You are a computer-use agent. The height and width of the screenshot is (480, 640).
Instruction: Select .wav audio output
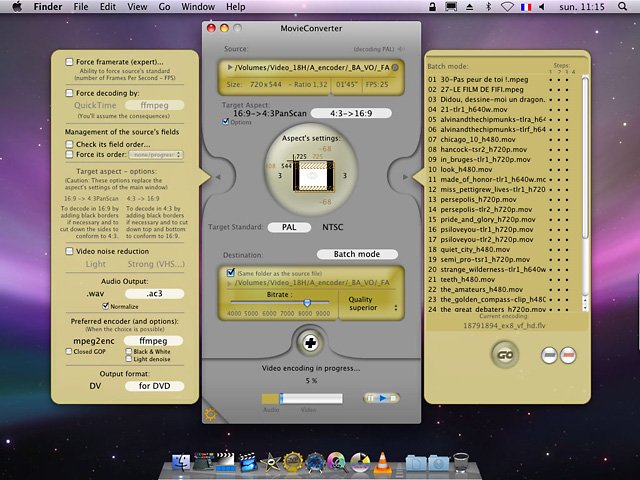point(95,293)
